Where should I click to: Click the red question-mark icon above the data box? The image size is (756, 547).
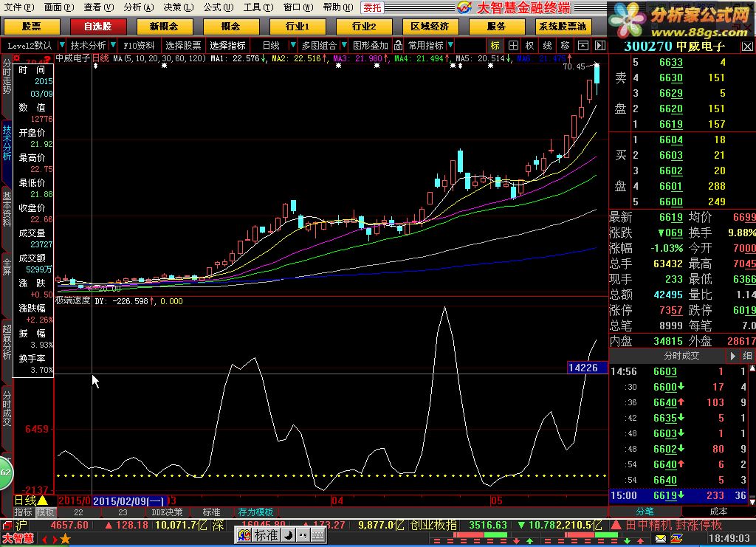[47, 61]
